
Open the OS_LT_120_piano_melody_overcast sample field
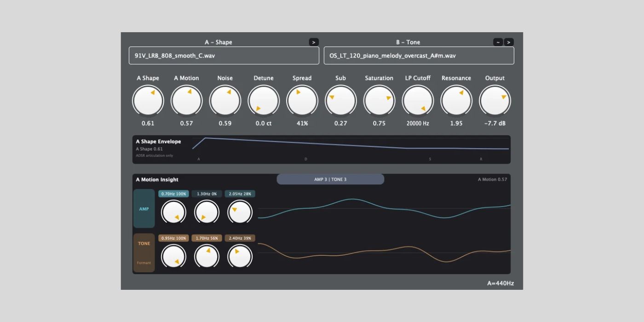[x=419, y=56]
